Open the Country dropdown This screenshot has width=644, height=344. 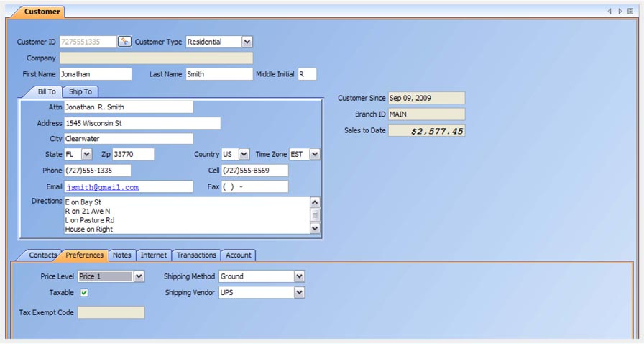tap(244, 154)
